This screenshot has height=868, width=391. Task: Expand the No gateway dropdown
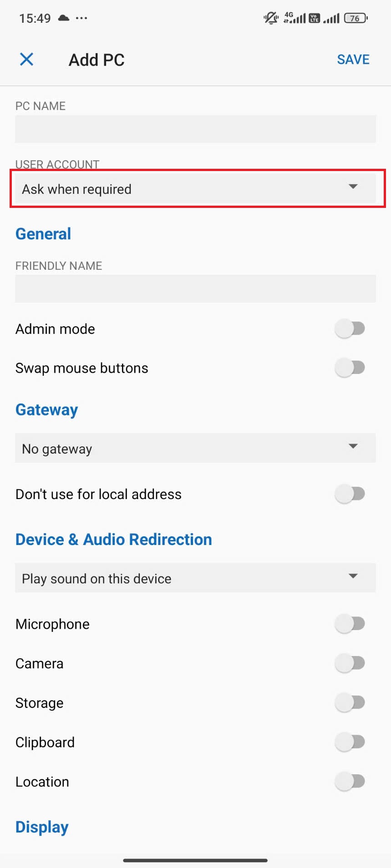click(195, 448)
